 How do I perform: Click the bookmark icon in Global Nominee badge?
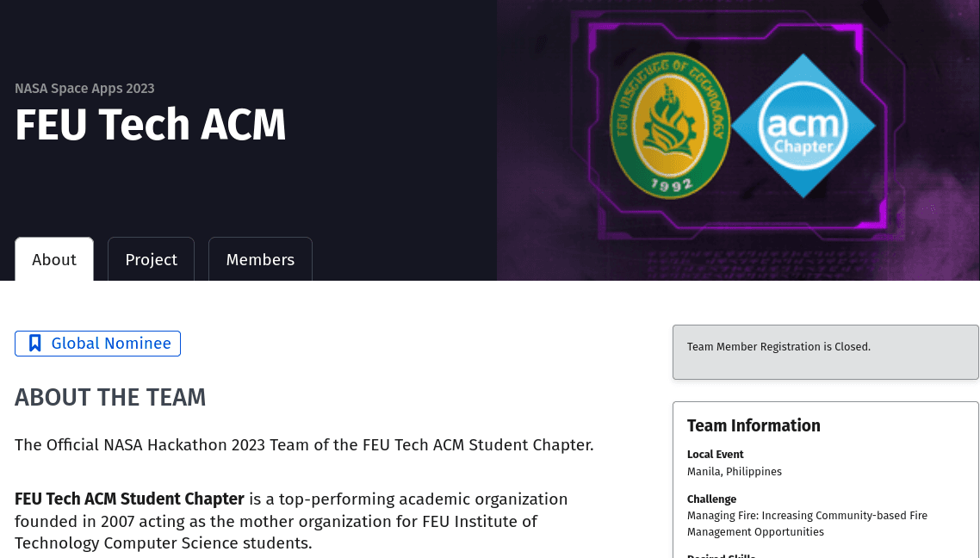pos(35,344)
